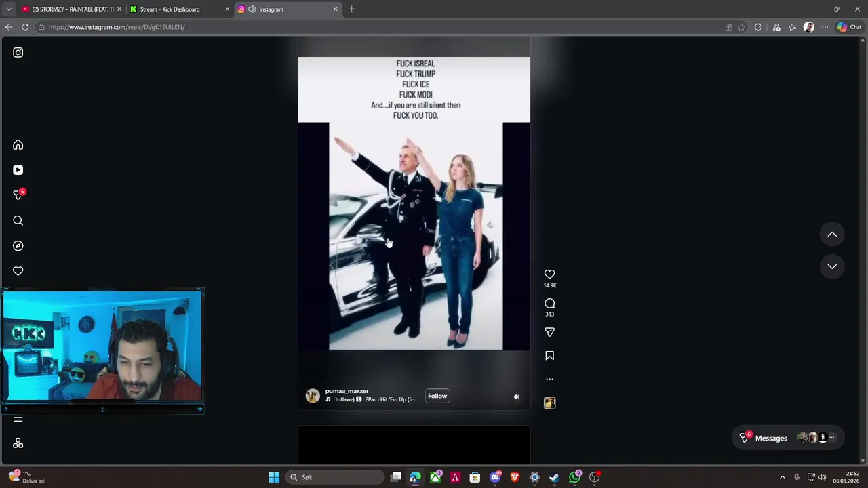Open browser extensions puzzle icon

pyautogui.click(x=758, y=27)
